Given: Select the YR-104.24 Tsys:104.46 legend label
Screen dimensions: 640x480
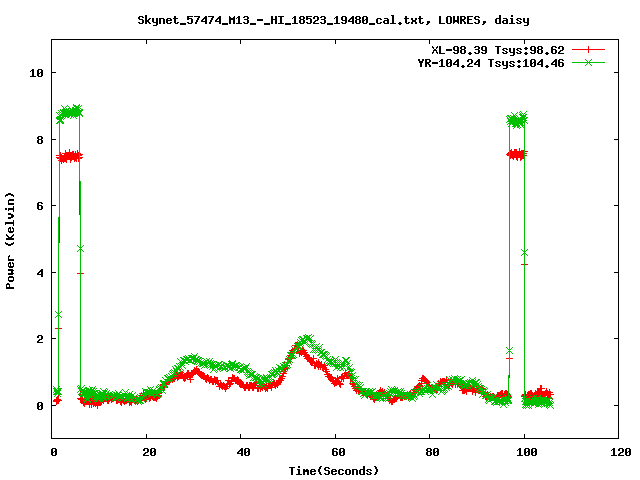Looking at the screenshot, I should 491,63.
